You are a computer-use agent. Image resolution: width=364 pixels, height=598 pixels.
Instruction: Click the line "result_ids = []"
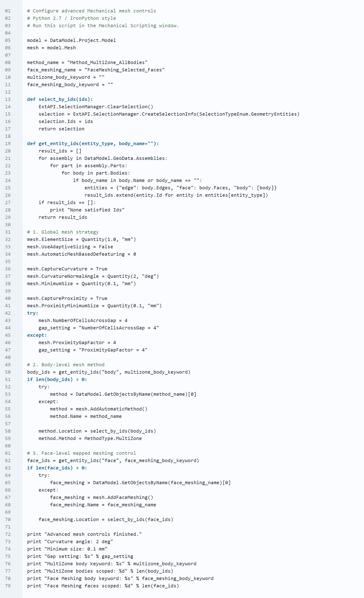click(x=60, y=151)
